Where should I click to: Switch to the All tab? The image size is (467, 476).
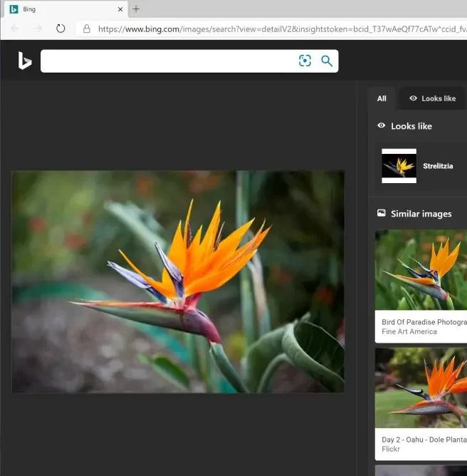382,98
